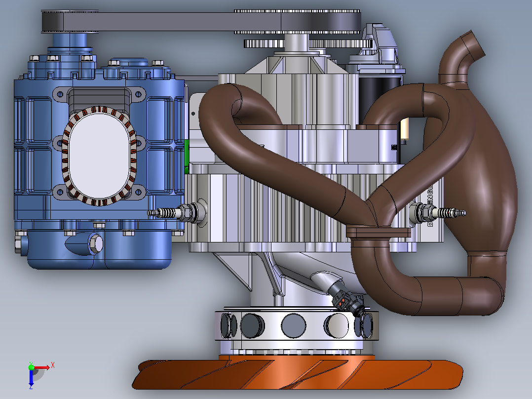Viewport: 532px width, 399px height.
Task: Select the spark plug on the engine's right side
Action: point(438,213)
